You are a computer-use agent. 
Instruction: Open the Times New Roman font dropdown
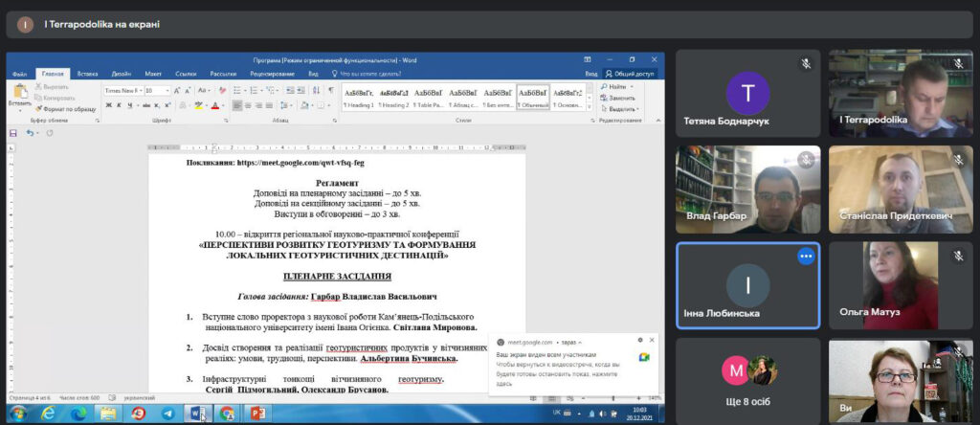tap(123, 90)
